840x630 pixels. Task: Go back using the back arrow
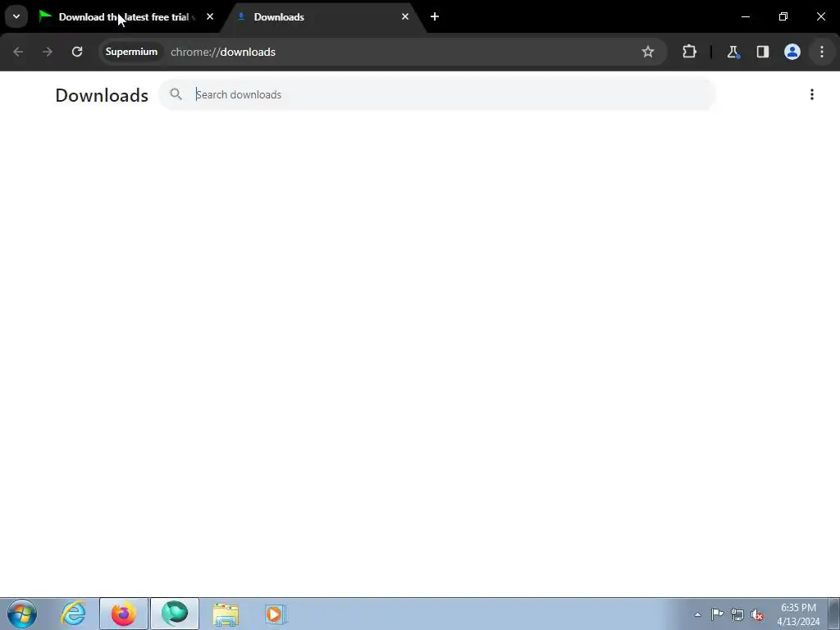(x=18, y=52)
